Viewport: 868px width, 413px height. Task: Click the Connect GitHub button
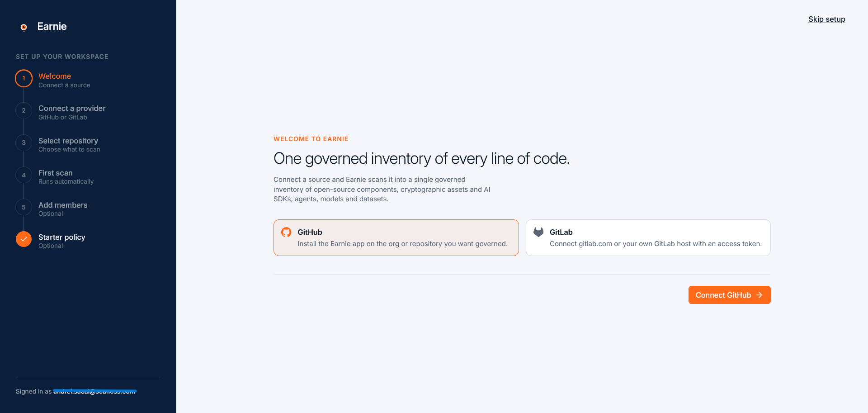point(729,295)
